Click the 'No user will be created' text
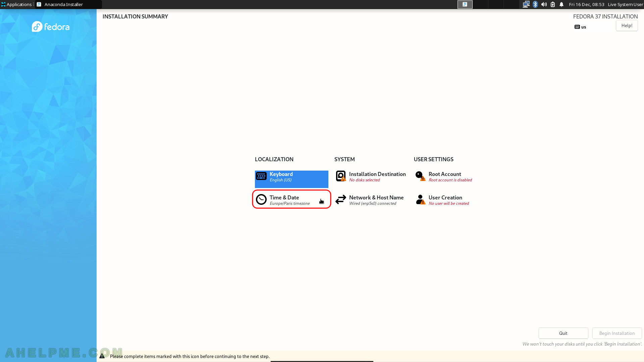This screenshot has height=362, width=644. coord(449,203)
